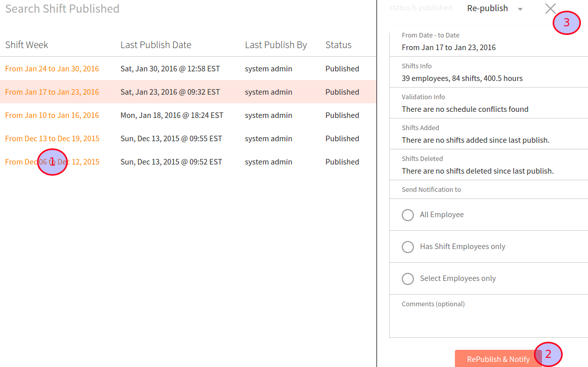The height and width of the screenshot is (367, 588).
Task: Type in the Comments optional field
Action: tap(488, 320)
